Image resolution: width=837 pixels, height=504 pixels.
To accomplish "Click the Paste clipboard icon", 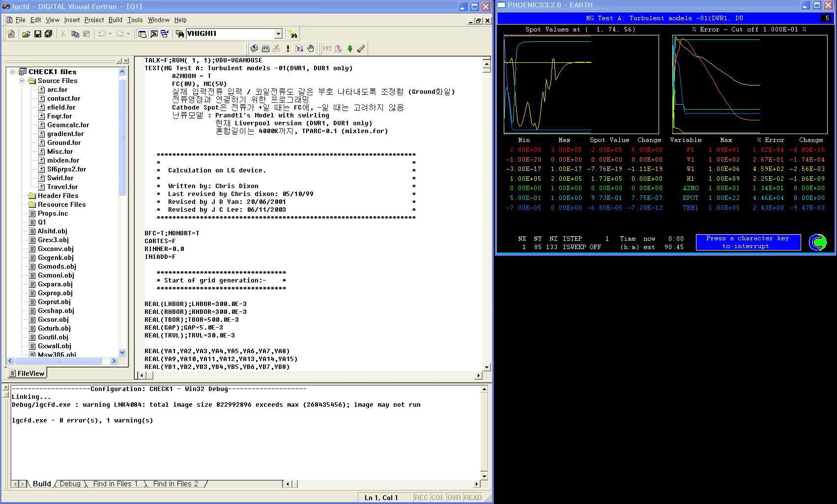I will click(87, 34).
